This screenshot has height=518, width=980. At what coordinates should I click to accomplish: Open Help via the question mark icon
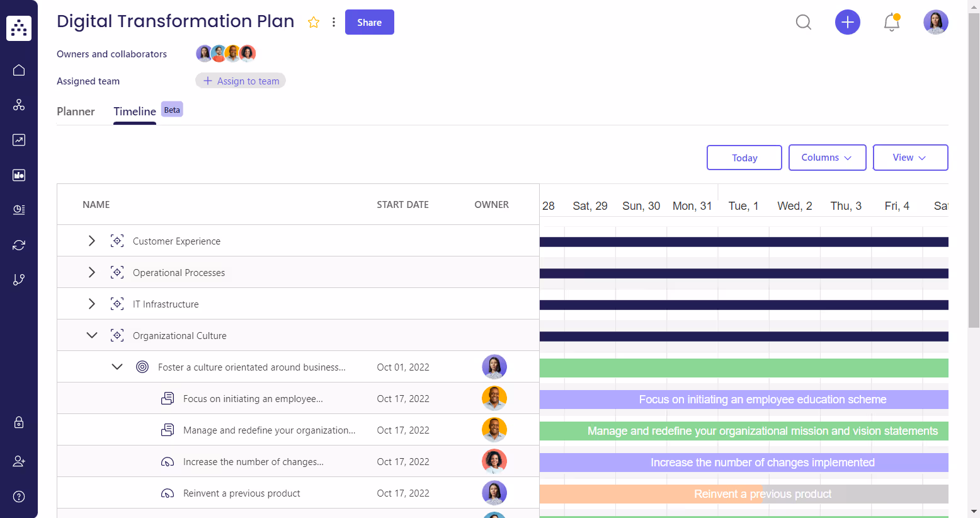(x=18, y=497)
